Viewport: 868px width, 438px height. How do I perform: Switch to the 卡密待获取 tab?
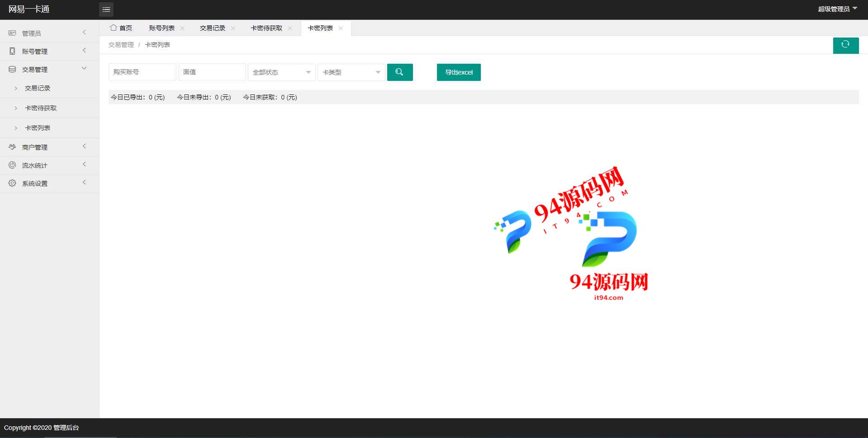point(266,28)
